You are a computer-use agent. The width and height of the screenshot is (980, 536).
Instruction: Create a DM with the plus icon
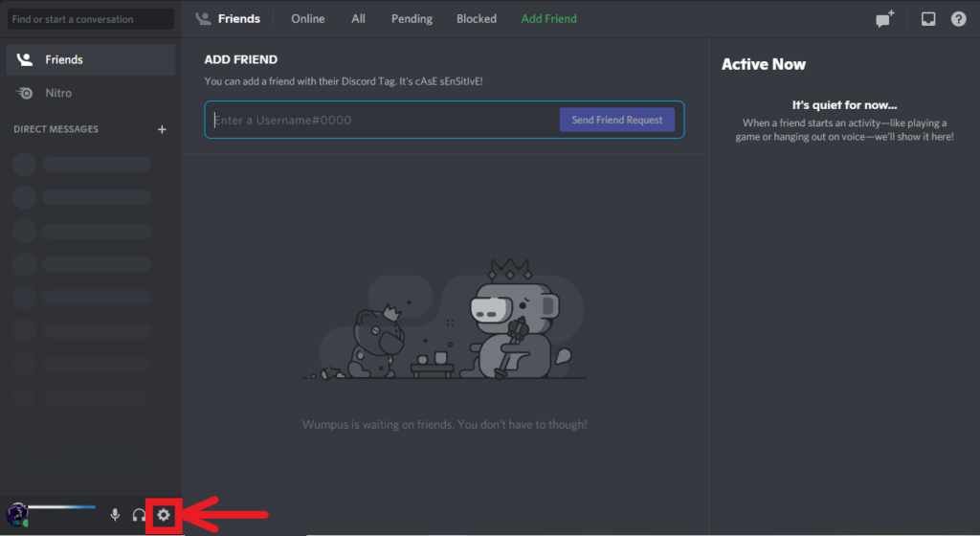click(162, 129)
